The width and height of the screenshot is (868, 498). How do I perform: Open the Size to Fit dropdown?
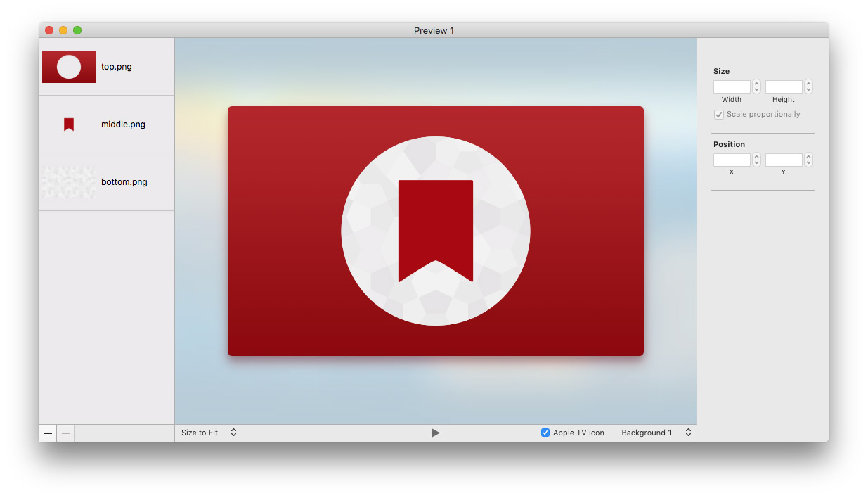209,433
